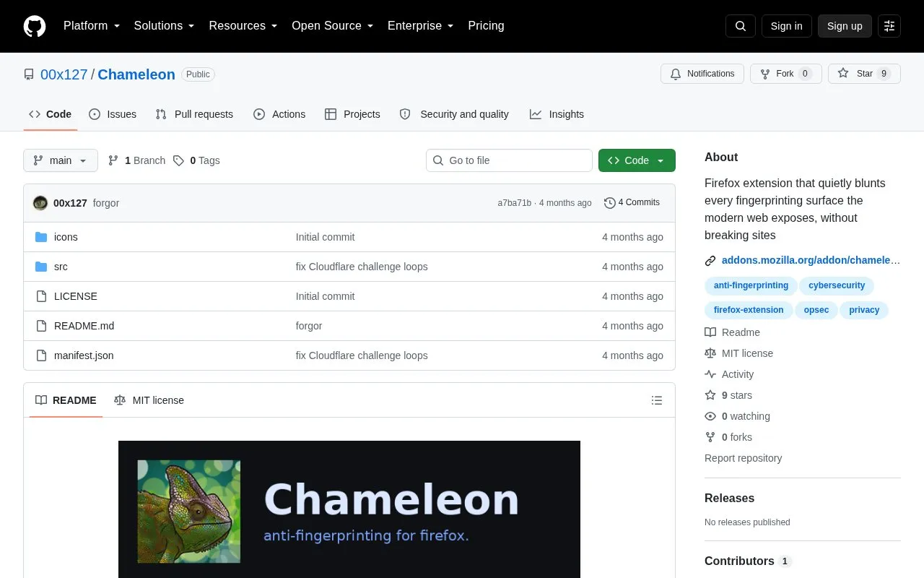Go to the GitHub homepage logo

[x=35, y=26]
